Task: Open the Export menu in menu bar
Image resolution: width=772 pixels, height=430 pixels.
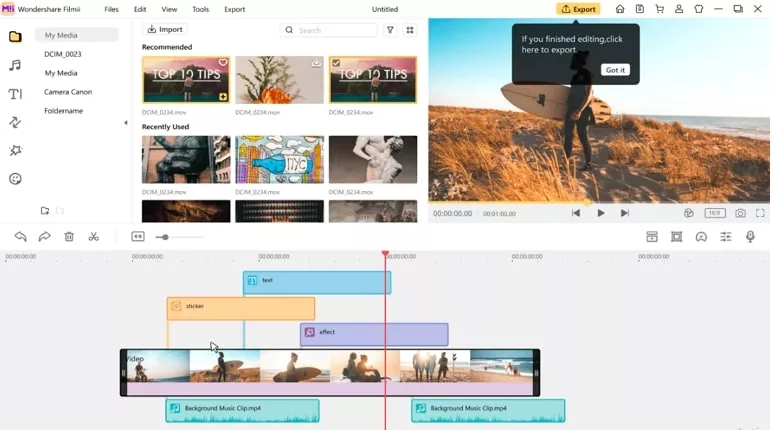Action: pos(234,9)
